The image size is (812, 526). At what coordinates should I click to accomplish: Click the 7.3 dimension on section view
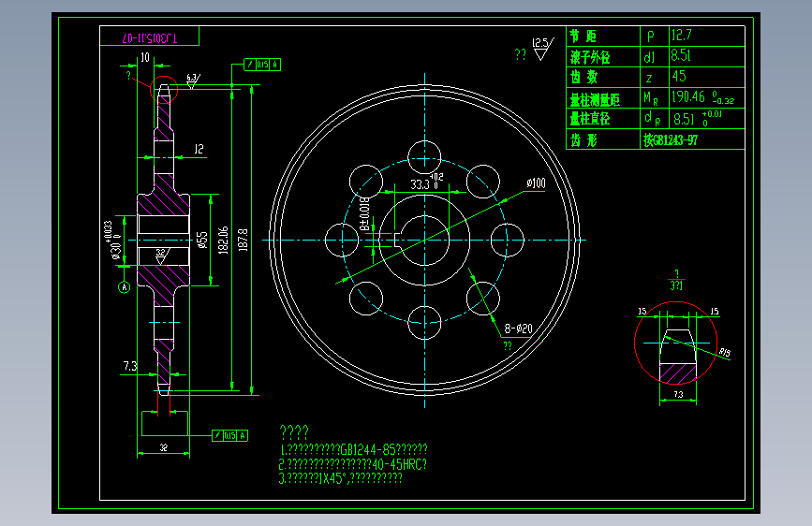[130, 366]
